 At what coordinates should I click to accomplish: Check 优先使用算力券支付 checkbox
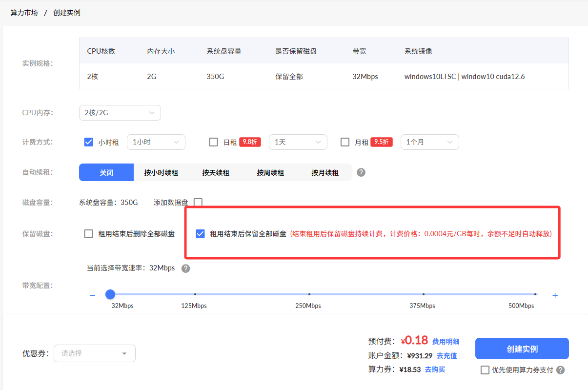coord(485,370)
